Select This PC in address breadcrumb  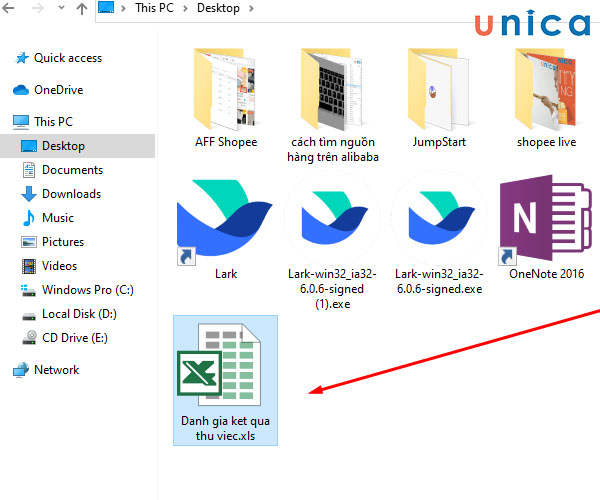154,8
